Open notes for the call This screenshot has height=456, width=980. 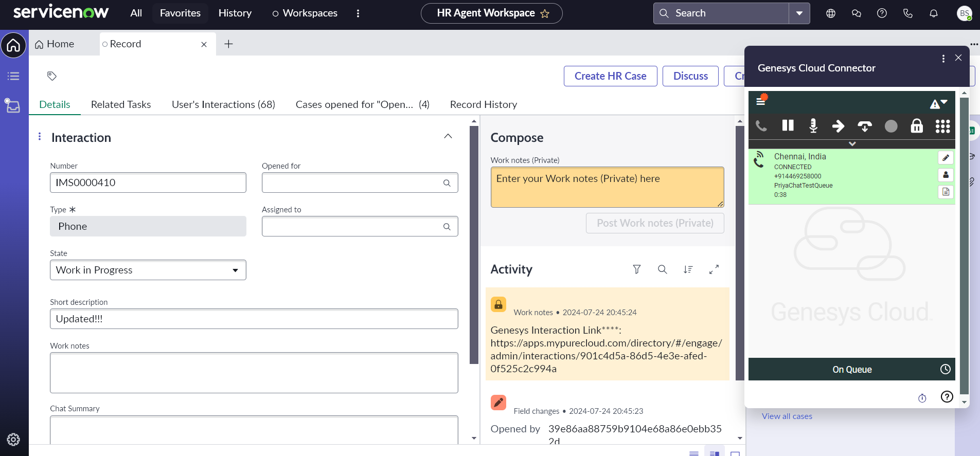click(946, 192)
